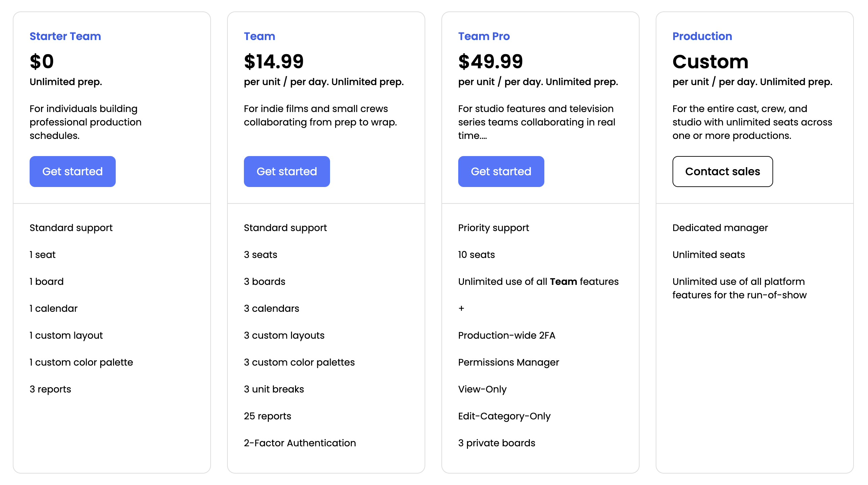The height and width of the screenshot is (485, 868).
Task: Click the Custom price label
Action: [x=710, y=62]
